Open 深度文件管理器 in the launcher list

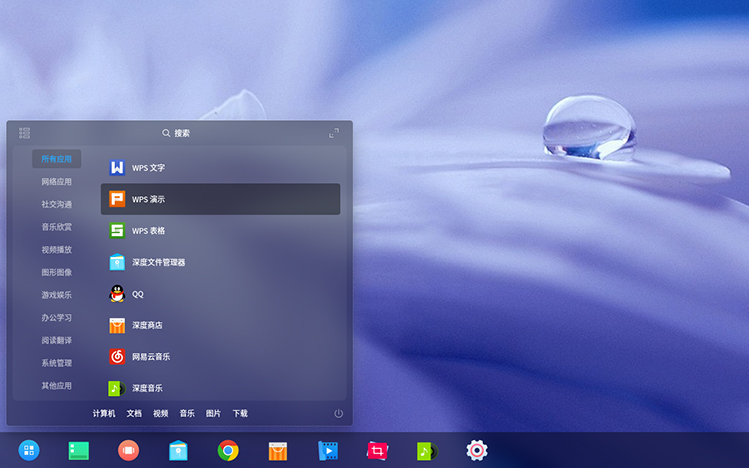[x=158, y=262]
